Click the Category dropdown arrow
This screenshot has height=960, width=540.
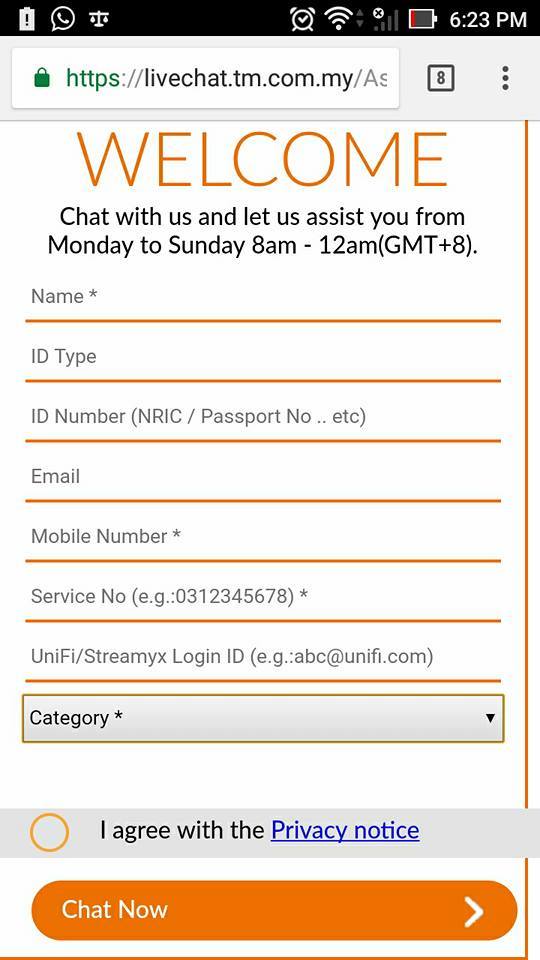(x=490, y=718)
